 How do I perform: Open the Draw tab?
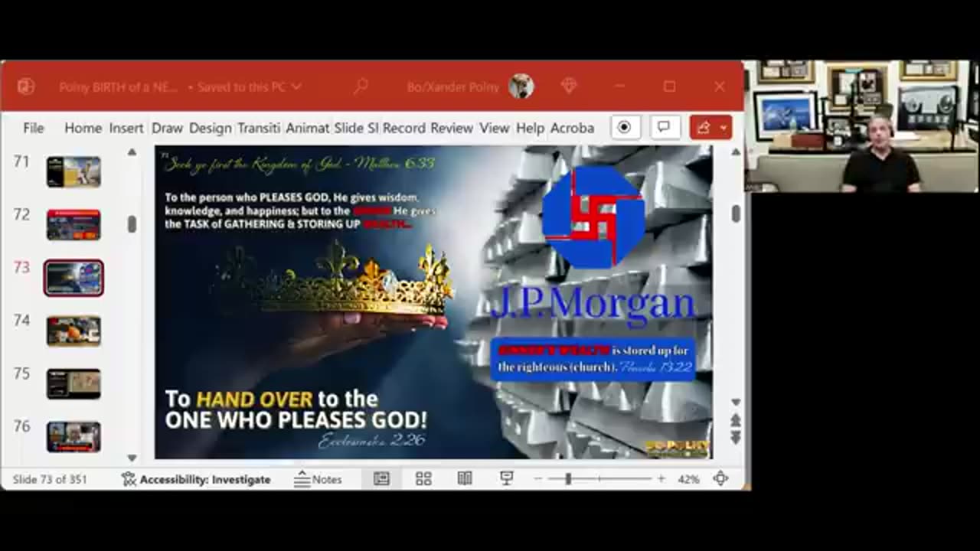pos(167,128)
